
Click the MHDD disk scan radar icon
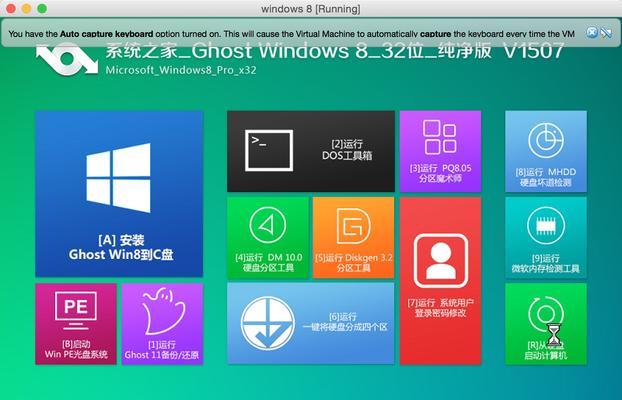click(x=545, y=140)
